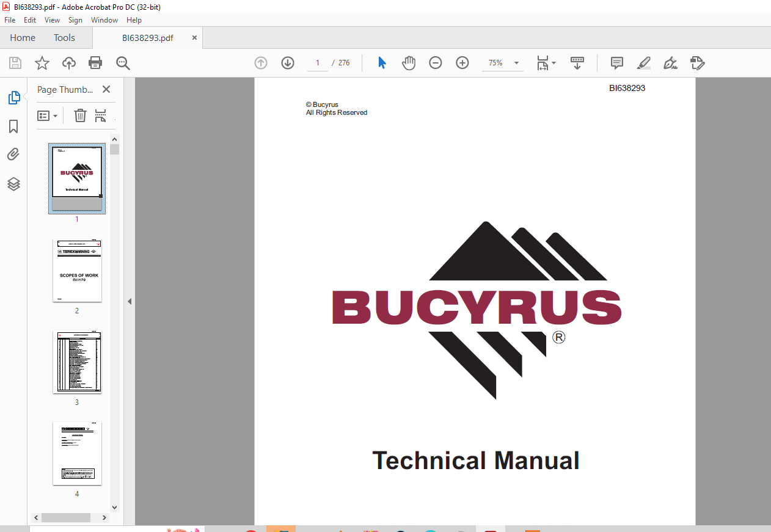The image size is (771, 532).
Task: Click the Save file icon
Action: pos(15,63)
